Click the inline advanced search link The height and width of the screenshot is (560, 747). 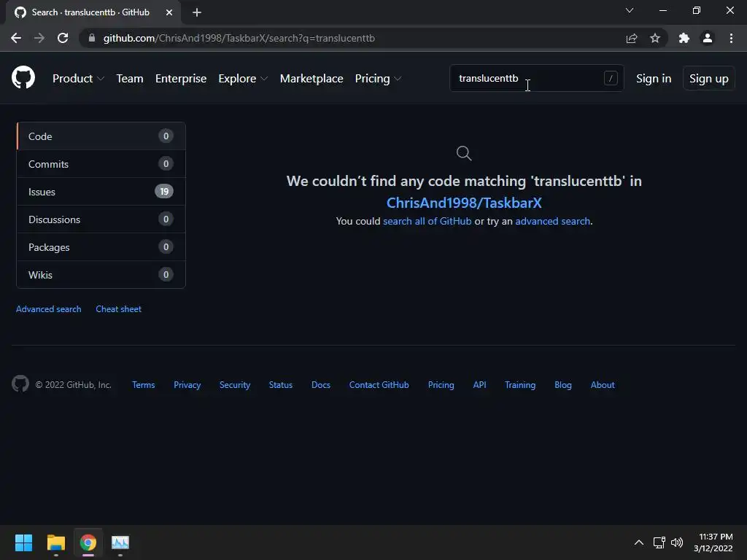click(x=553, y=221)
